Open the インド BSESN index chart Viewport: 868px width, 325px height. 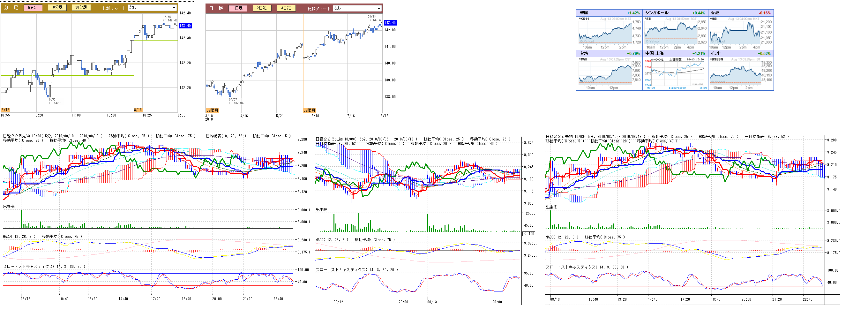[735, 73]
